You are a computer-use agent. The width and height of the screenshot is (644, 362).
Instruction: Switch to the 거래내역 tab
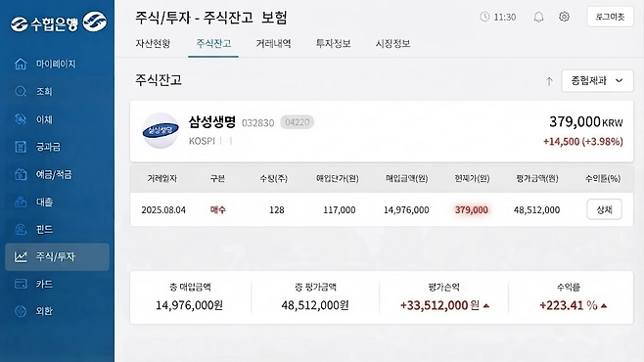click(x=273, y=43)
